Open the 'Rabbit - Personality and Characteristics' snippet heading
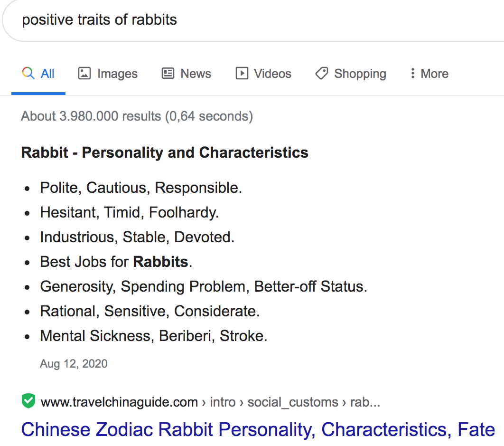The image size is (504, 446). pos(164,152)
